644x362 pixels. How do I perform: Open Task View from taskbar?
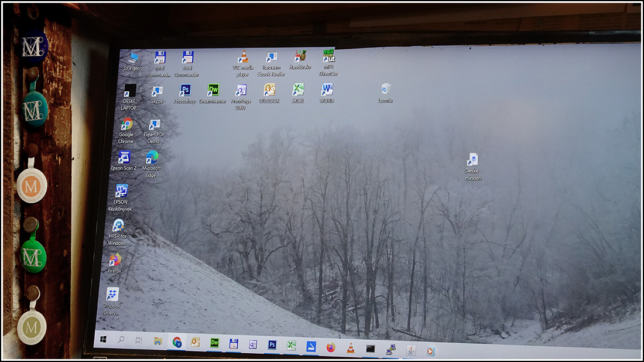coord(139,340)
